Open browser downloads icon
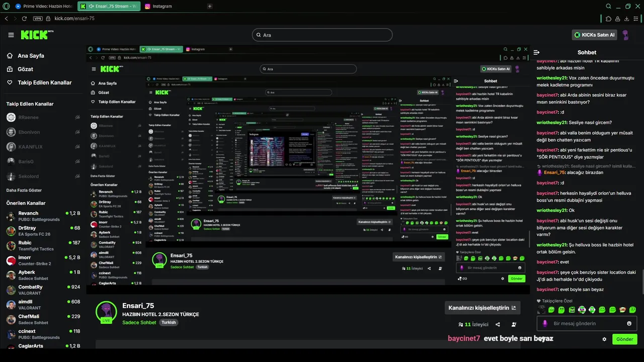 click(x=627, y=19)
